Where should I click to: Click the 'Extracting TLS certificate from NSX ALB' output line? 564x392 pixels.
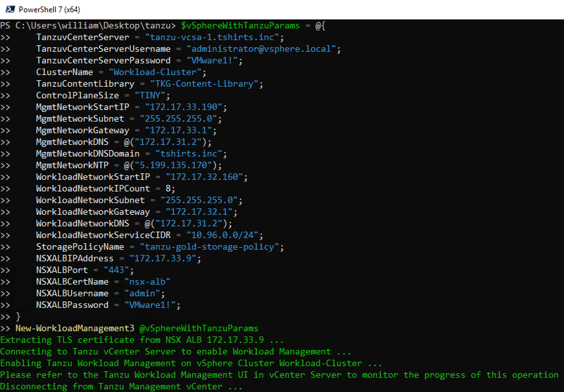pos(142,340)
